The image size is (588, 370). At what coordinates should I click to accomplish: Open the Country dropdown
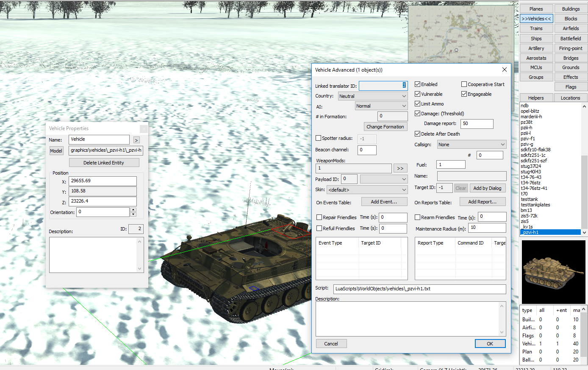pos(372,96)
